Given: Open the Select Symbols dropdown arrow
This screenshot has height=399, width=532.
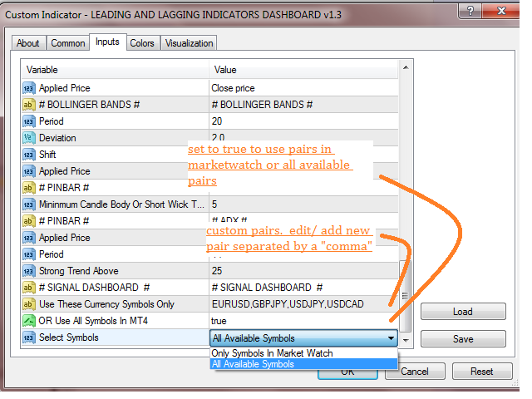Looking at the screenshot, I should pyautogui.click(x=391, y=338).
